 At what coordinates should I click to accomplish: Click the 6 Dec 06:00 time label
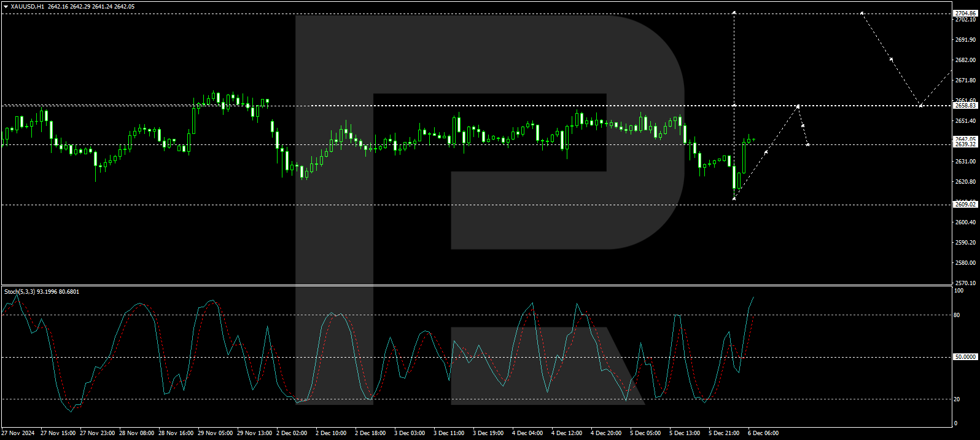[763, 433]
